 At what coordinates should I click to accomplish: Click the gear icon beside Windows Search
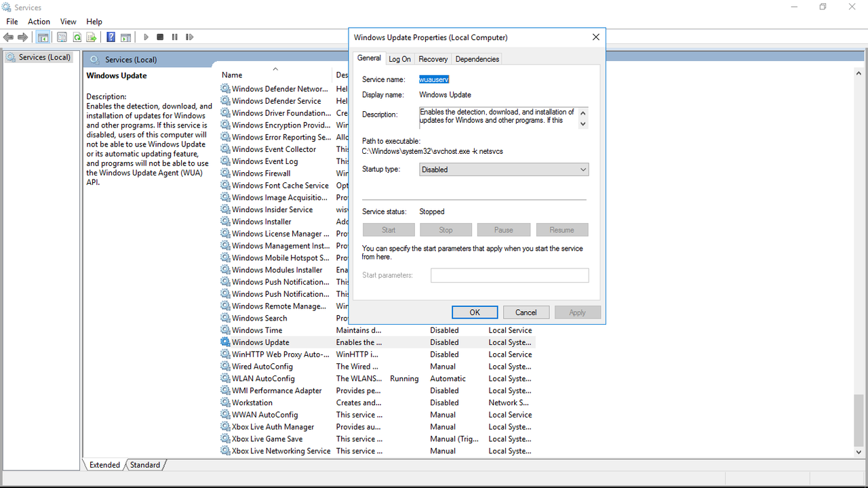[225, 319]
